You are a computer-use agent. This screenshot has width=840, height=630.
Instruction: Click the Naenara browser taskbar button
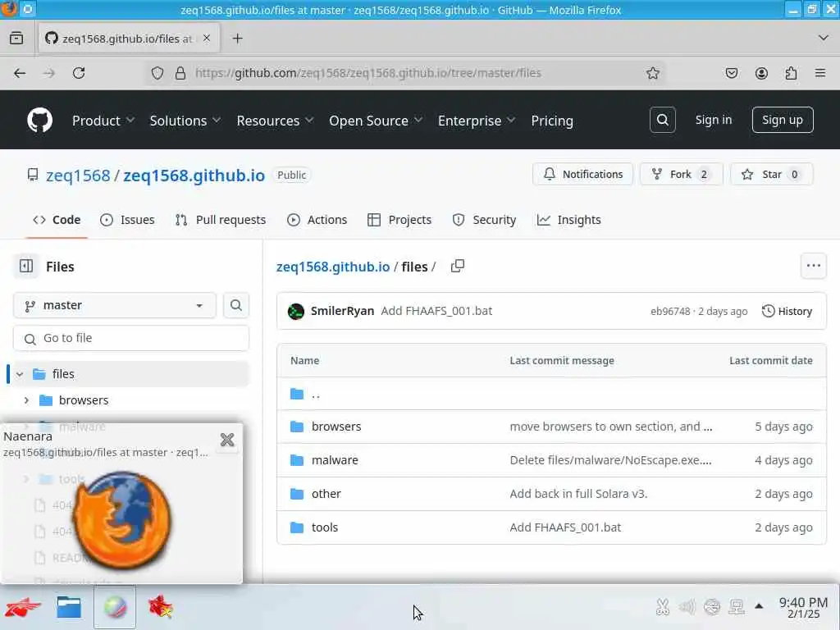pyautogui.click(x=115, y=608)
